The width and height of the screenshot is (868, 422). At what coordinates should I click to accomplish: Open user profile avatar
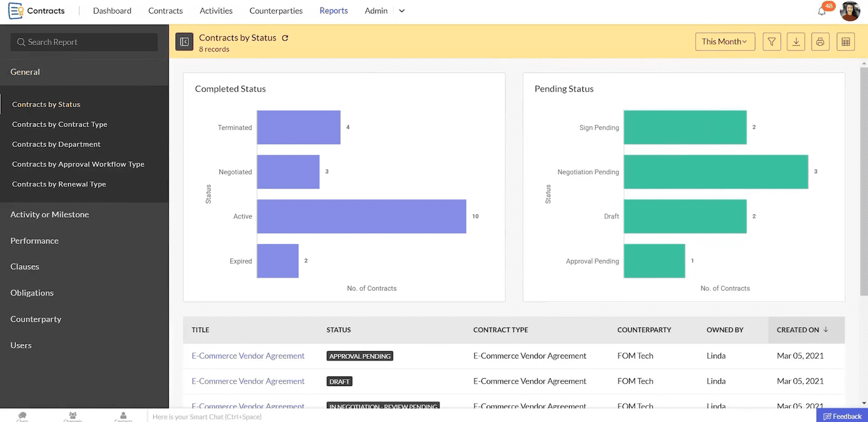pyautogui.click(x=850, y=11)
